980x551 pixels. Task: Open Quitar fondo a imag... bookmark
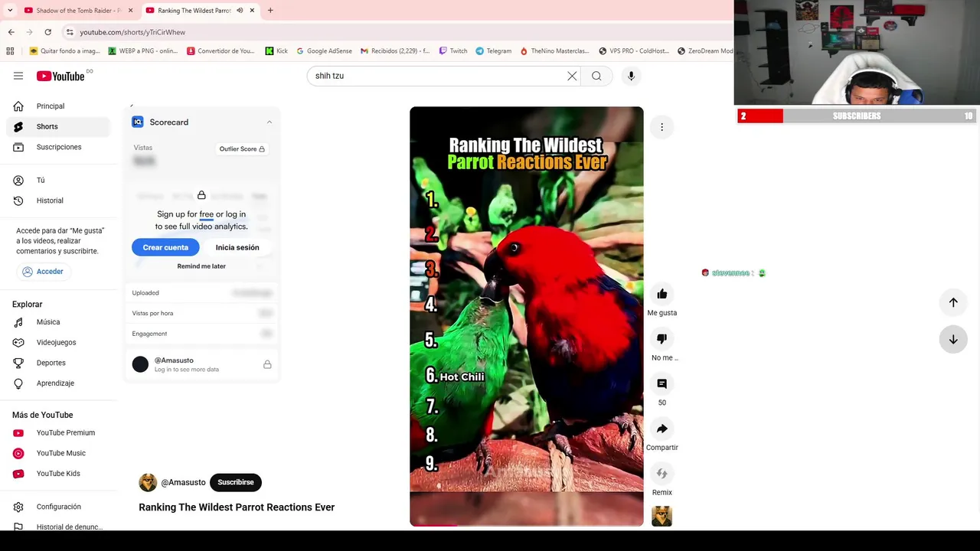click(x=65, y=51)
